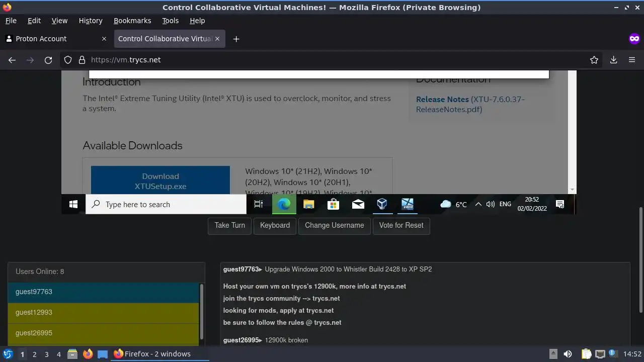Open the on-screen Keyboard button
Viewport: 644px width, 362px height.
tap(275, 225)
